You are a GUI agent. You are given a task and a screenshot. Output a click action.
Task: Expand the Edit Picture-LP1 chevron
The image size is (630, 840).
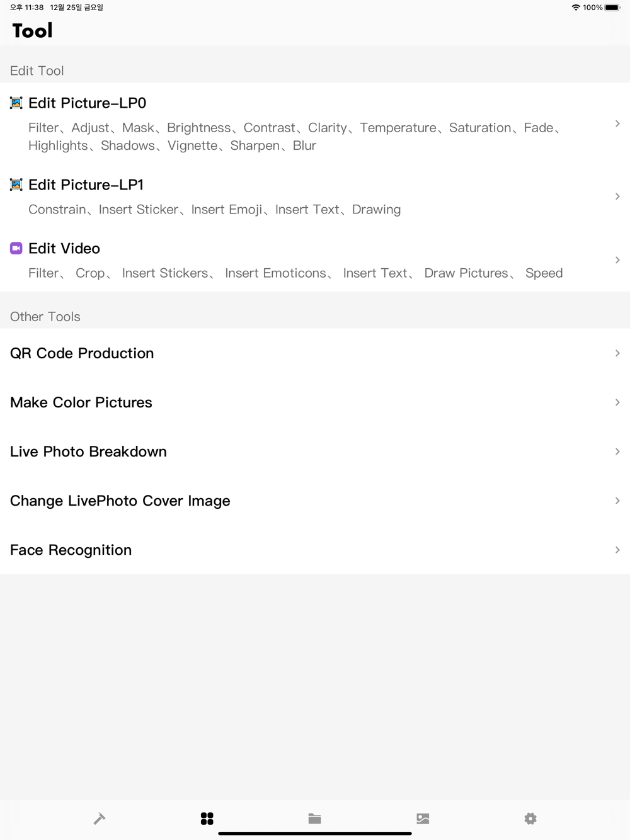point(617,196)
